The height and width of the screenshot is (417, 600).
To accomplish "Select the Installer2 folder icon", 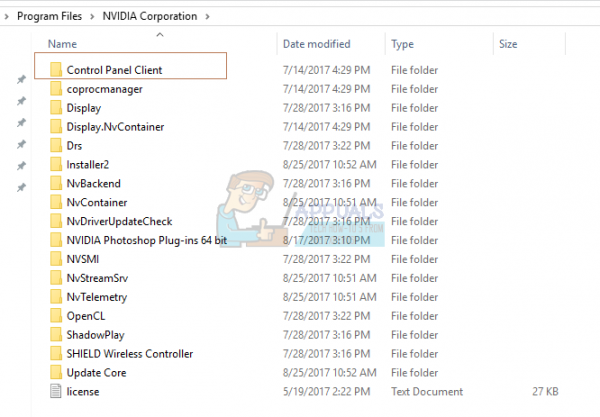I will (56, 165).
